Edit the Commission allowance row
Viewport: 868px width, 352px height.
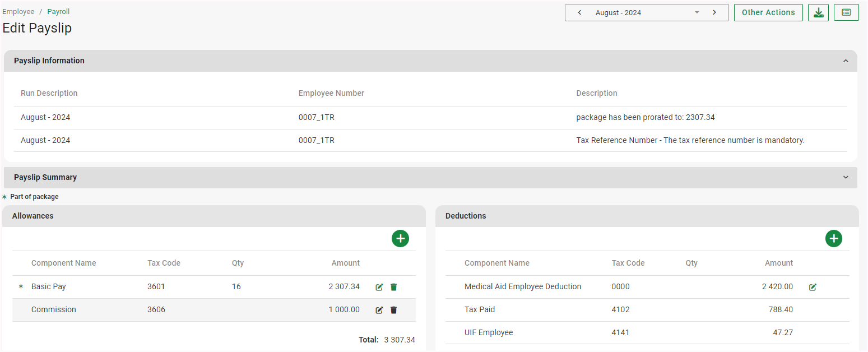379,310
